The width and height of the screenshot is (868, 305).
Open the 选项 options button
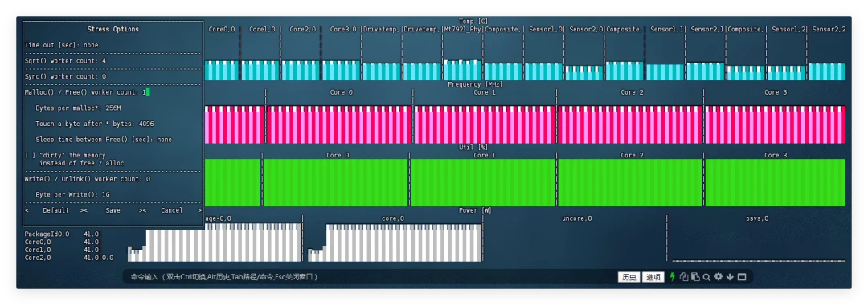pos(653,277)
